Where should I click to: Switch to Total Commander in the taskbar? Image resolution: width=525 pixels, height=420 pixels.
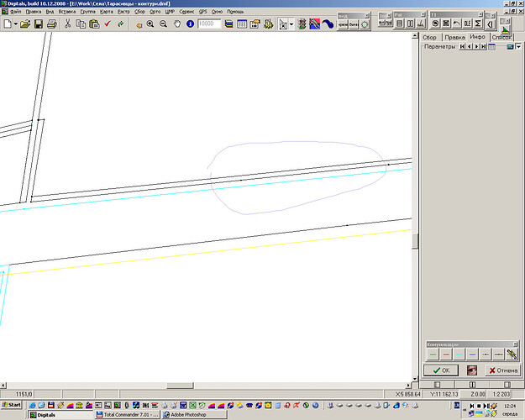128,415
